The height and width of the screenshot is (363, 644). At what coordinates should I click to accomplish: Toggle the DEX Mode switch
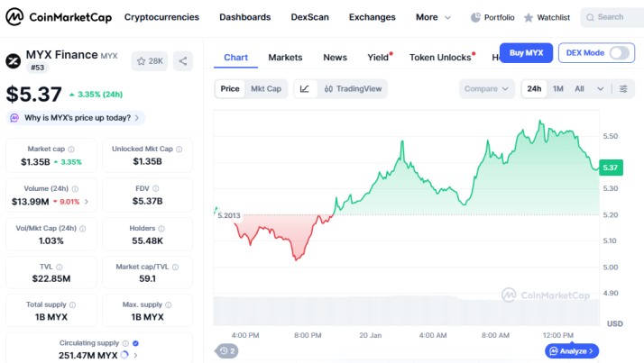point(619,53)
